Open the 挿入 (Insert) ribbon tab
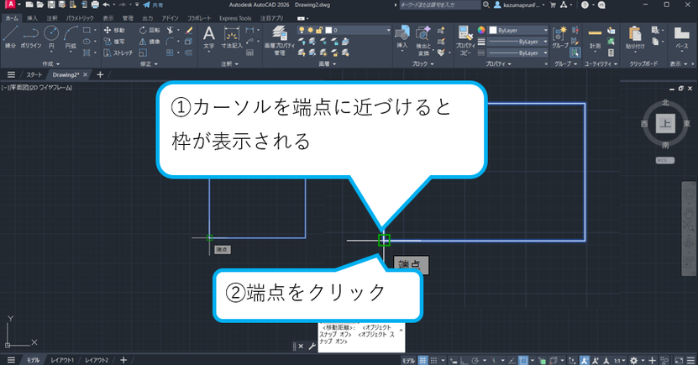 tap(32, 18)
